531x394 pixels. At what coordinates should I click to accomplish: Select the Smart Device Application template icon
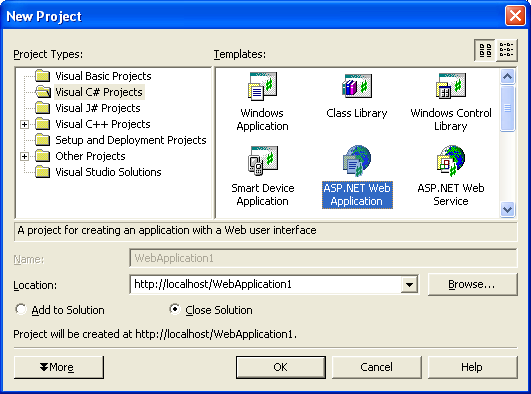262,160
